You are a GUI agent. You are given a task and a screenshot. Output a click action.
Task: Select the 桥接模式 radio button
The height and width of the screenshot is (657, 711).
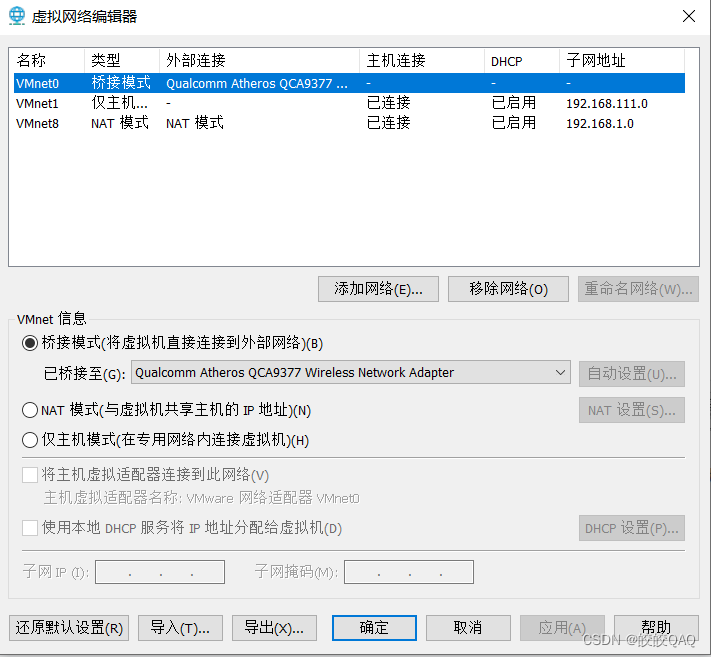[30, 343]
